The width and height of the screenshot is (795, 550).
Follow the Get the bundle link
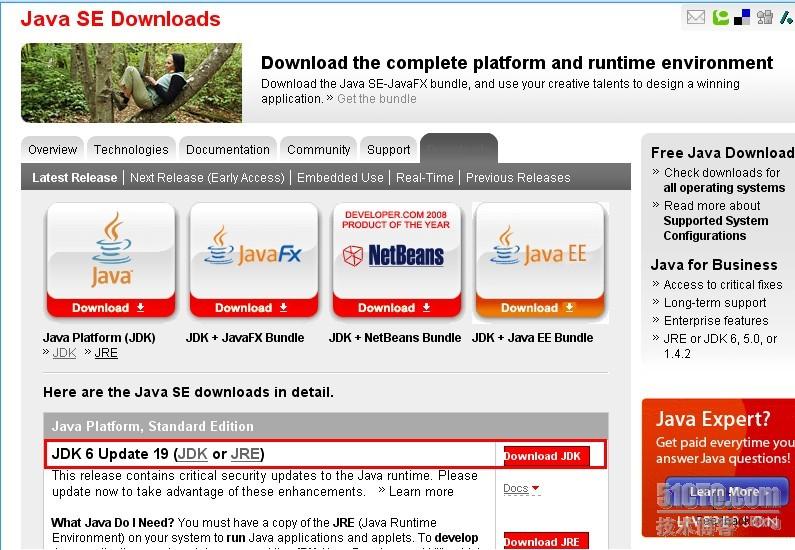point(377,99)
